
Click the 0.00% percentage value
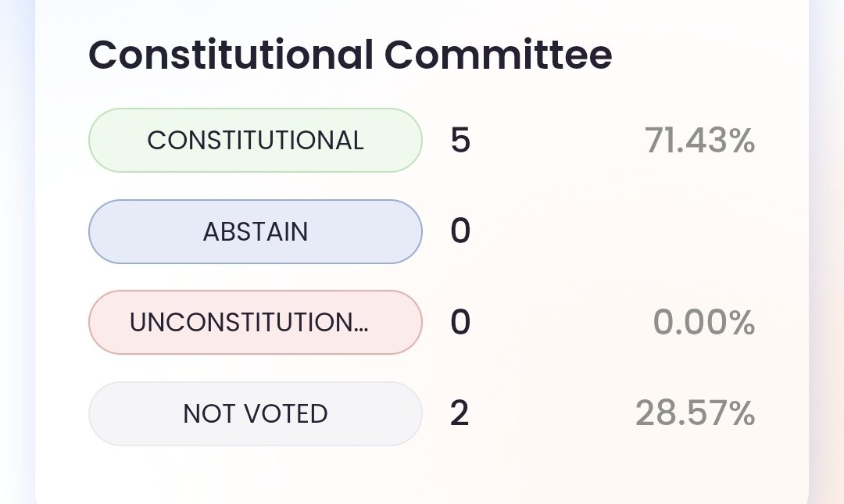point(704,323)
